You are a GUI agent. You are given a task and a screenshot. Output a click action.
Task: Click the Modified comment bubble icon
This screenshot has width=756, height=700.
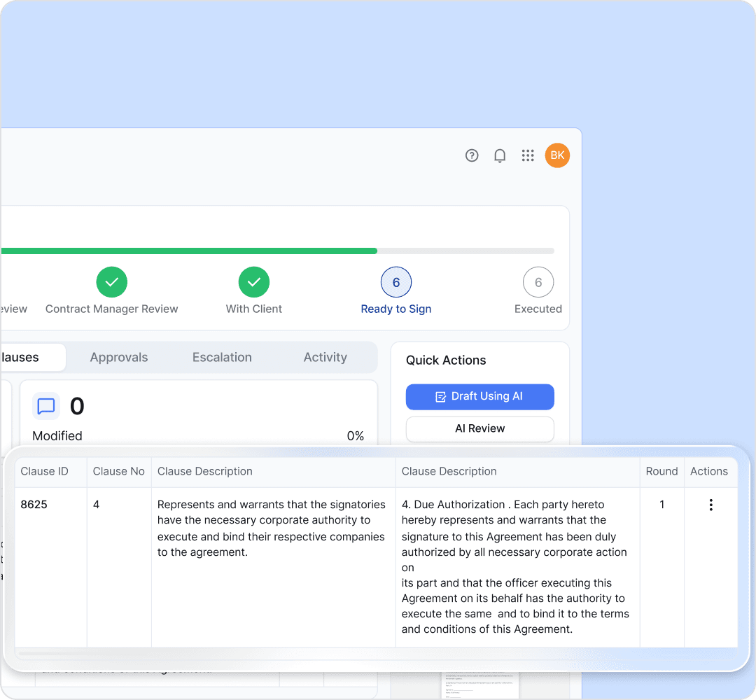46,406
